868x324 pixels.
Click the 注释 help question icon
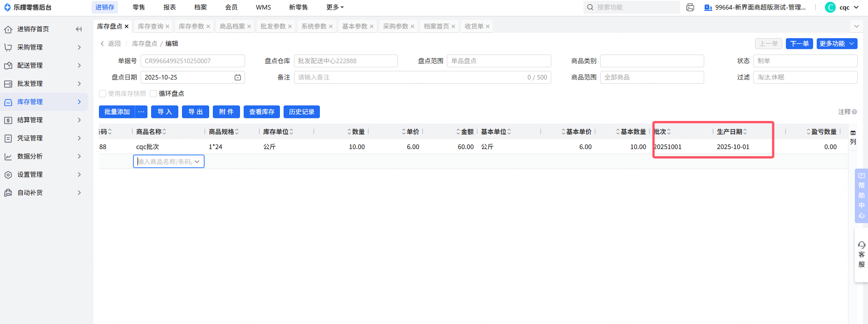854,112
